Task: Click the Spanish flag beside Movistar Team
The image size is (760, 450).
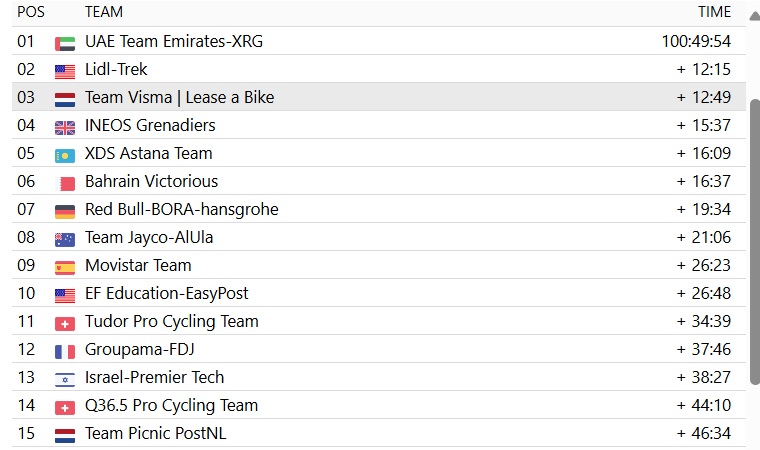Action: pos(65,267)
